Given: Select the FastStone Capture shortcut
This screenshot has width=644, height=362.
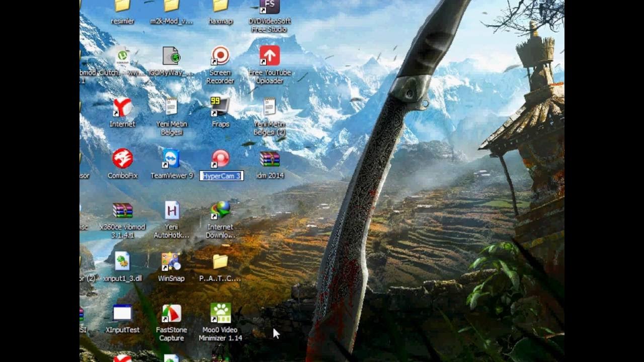Looking at the screenshot, I should click(x=172, y=313).
